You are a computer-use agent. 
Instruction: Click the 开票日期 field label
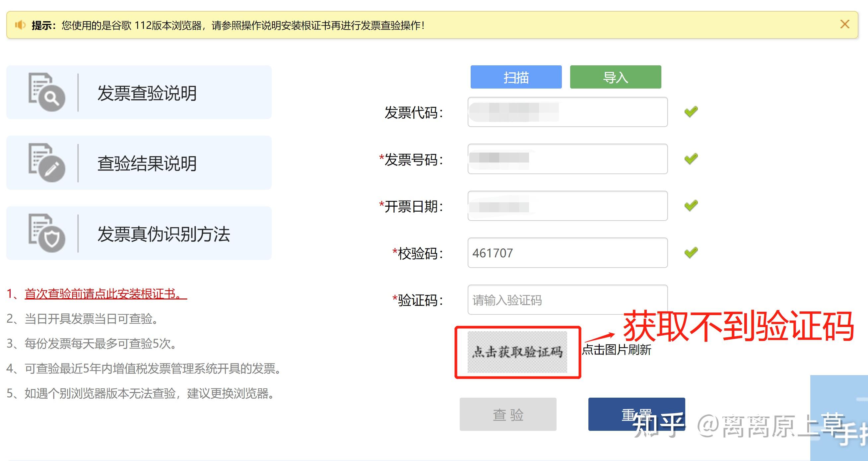(411, 207)
